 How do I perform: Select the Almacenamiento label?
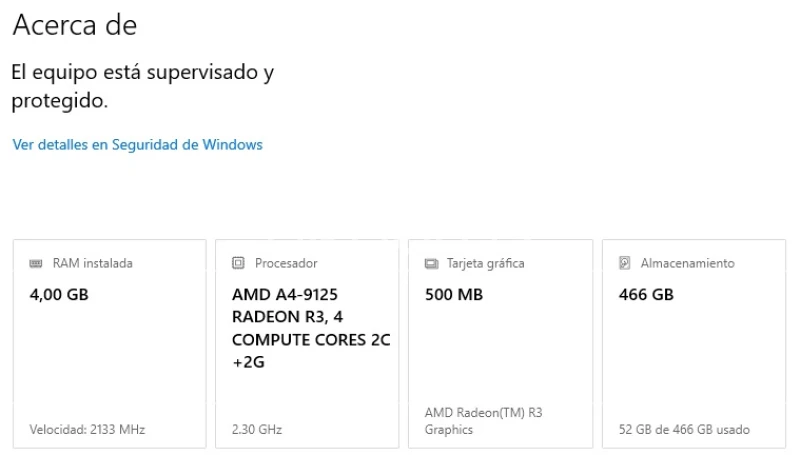[x=687, y=264]
